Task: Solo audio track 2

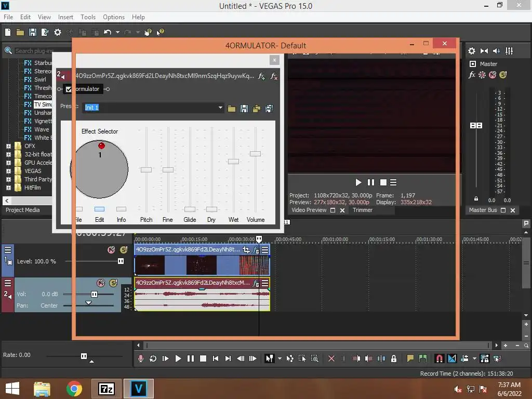Action: coord(113,283)
